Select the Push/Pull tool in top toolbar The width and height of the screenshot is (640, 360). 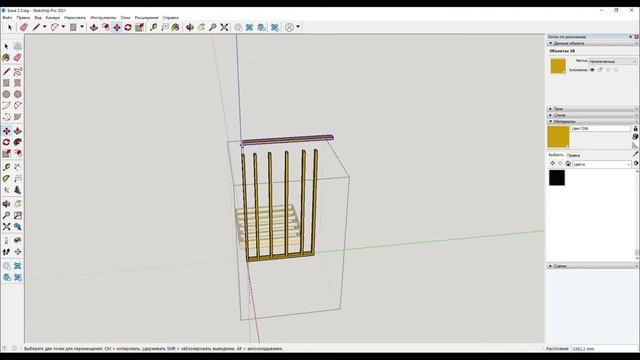[94, 27]
